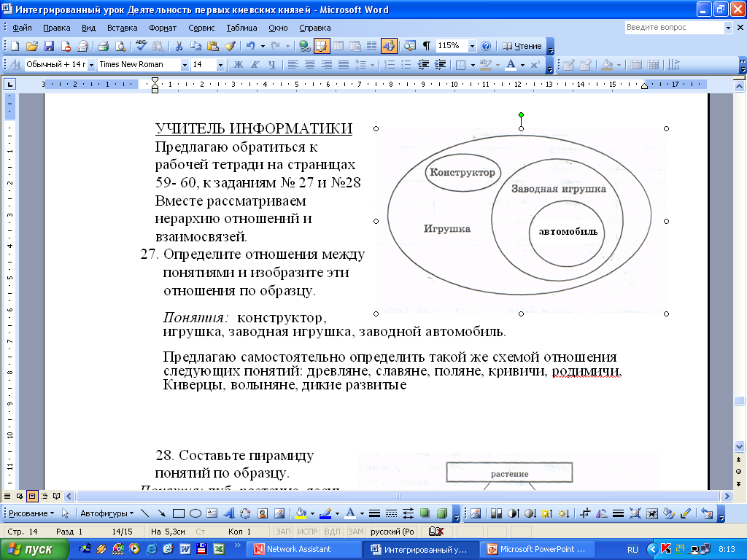Viewport: 747px width, 560px height.
Task: Insert hyperlink globe icon
Action: [x=305, y=46]
